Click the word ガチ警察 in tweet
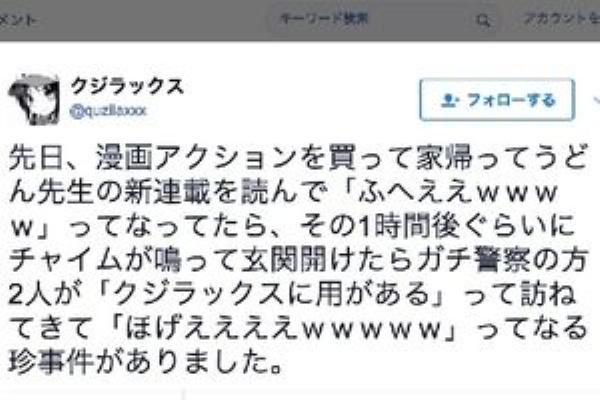 click(469, 260)
